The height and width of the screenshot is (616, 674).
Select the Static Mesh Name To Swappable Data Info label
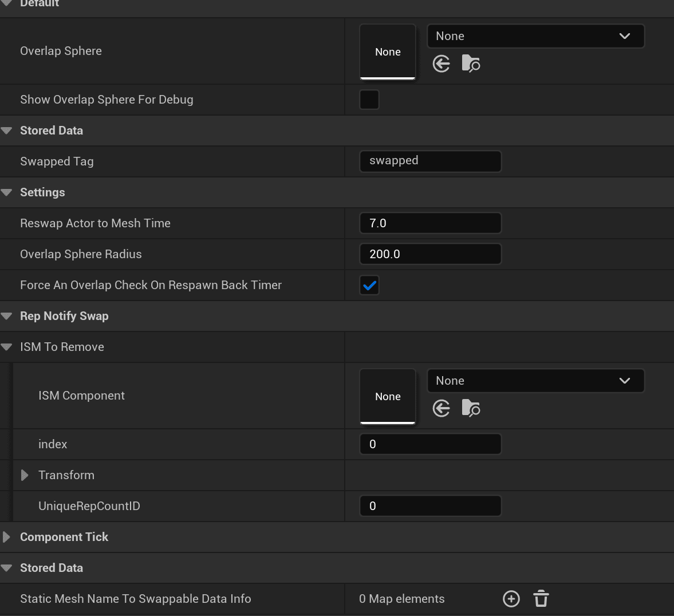pyautogui.click(x=136, y=599)
